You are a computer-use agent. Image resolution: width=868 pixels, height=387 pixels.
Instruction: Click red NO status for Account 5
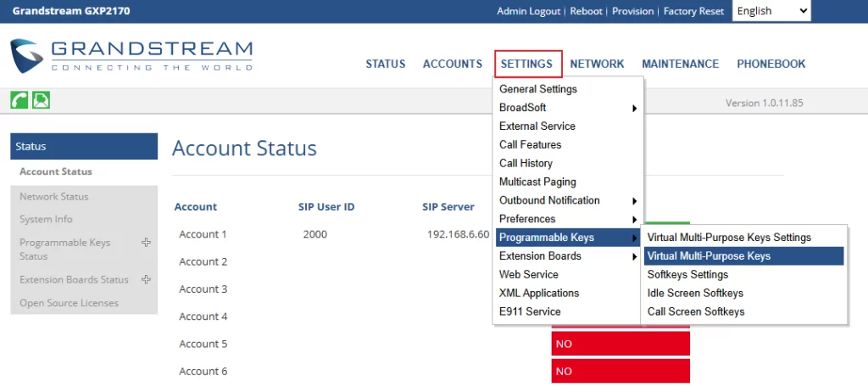pyautogui.click(x=620, y=344)
